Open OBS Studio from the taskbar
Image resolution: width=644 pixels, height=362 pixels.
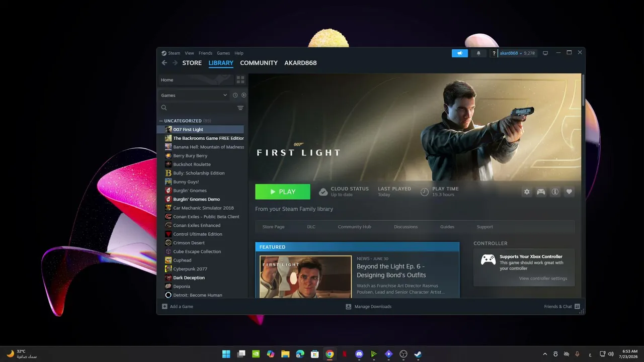point(403,354)
